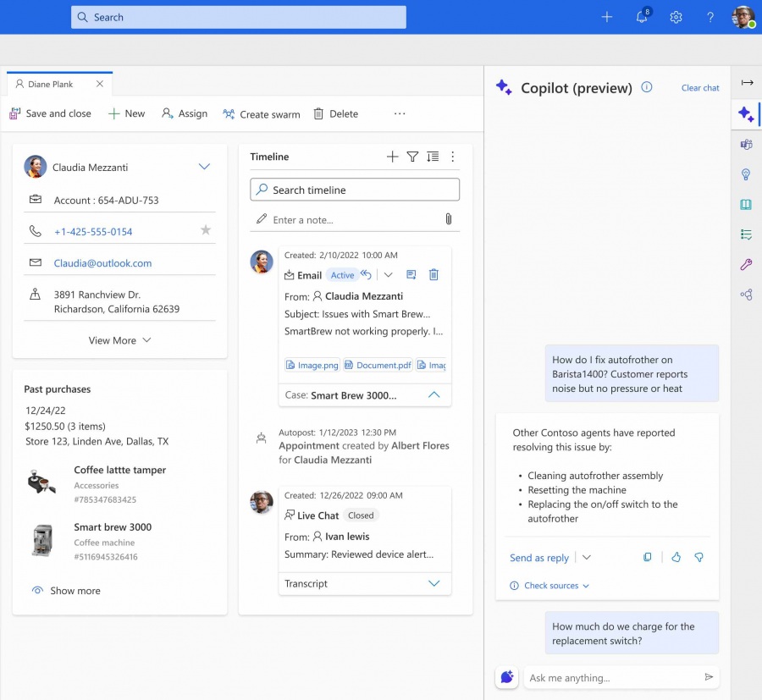This screenshot has height=700, width=762.
Task: Attach a file to the note
Action: (x=449, y=218)
